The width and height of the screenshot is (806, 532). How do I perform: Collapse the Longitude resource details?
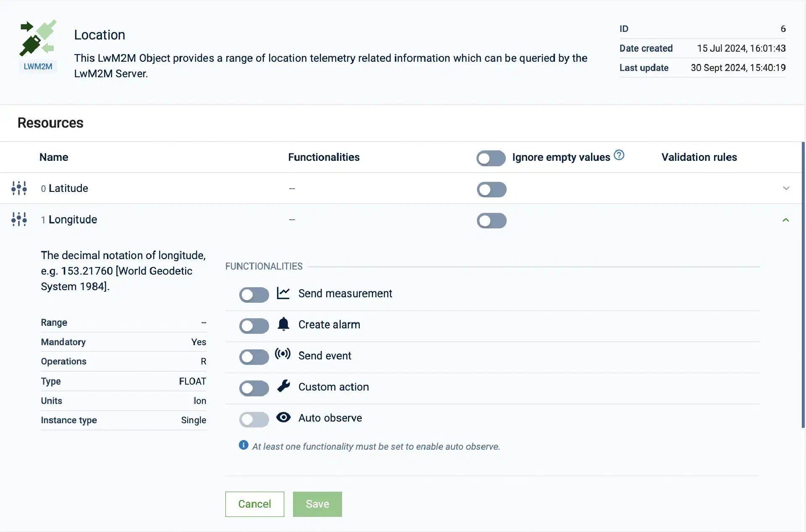point(786,220)
